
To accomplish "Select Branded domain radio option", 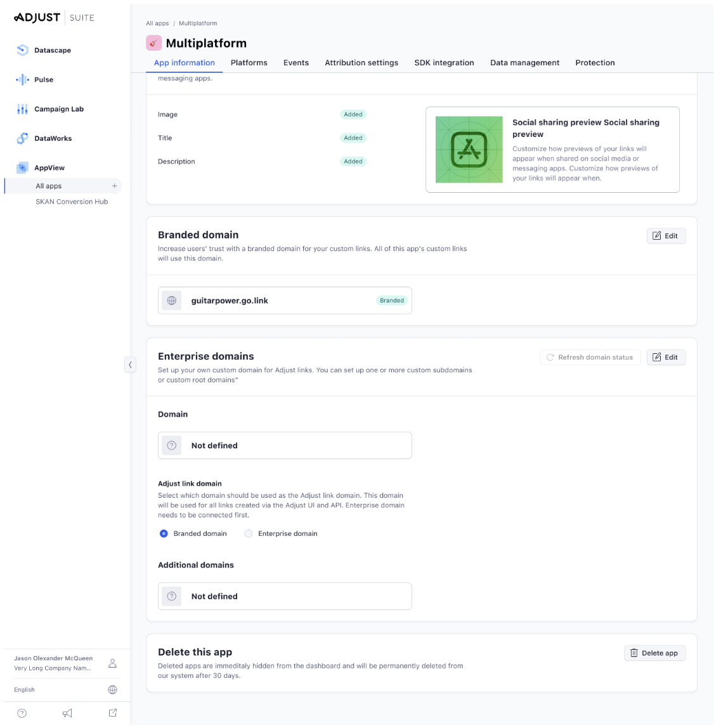I will [164, 534].
